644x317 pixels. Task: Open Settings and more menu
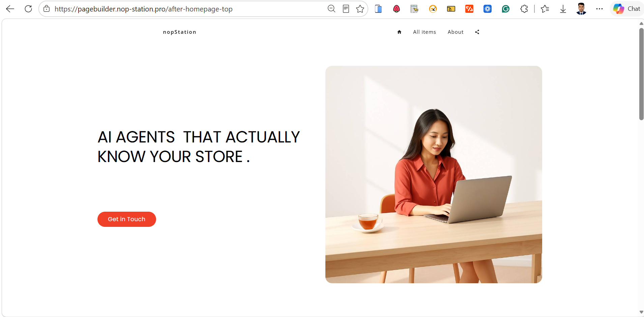599,9
